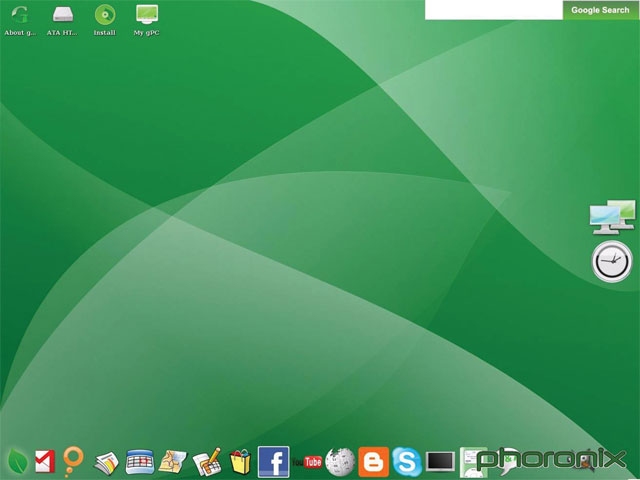The width and height of the screenshot is (640, 480).
Task: Launch Gmail from the dock
Action: (45, 461)
